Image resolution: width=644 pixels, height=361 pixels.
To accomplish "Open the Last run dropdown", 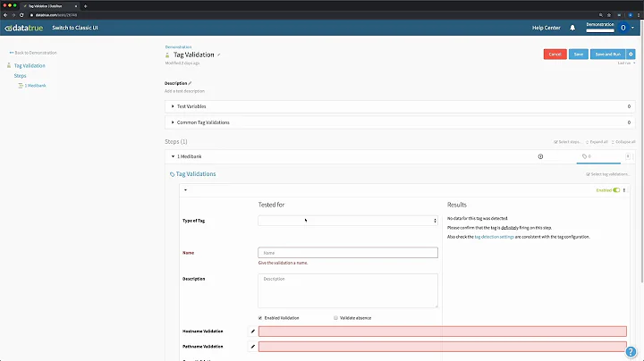I will [x=626, y=63].
